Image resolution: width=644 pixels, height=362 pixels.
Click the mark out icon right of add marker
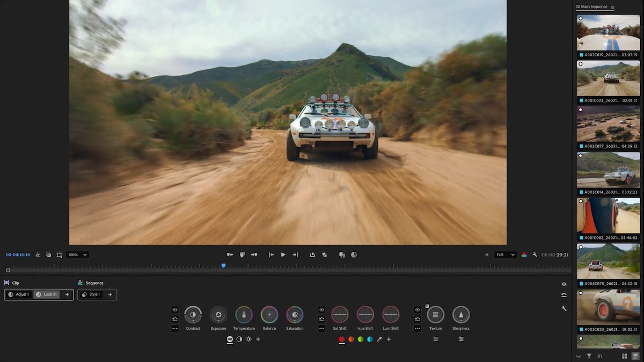(x=254, y=255)
